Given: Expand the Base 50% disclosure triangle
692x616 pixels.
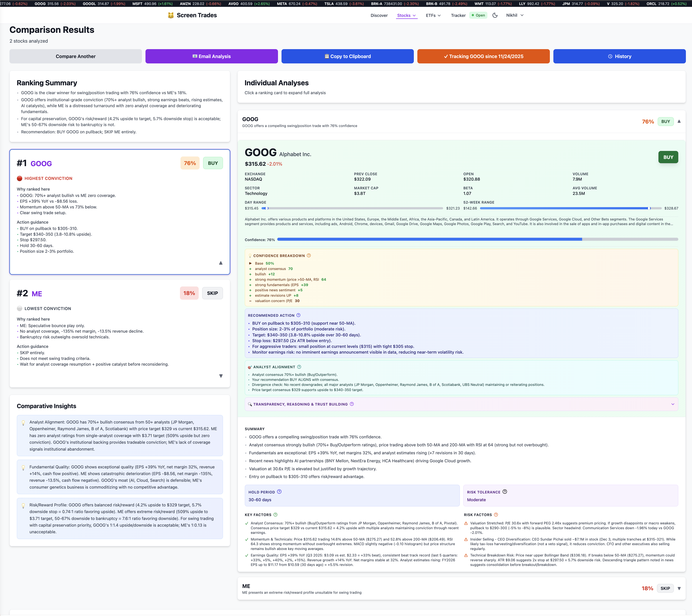Looking at the screenshot, I should coord(251,263).
